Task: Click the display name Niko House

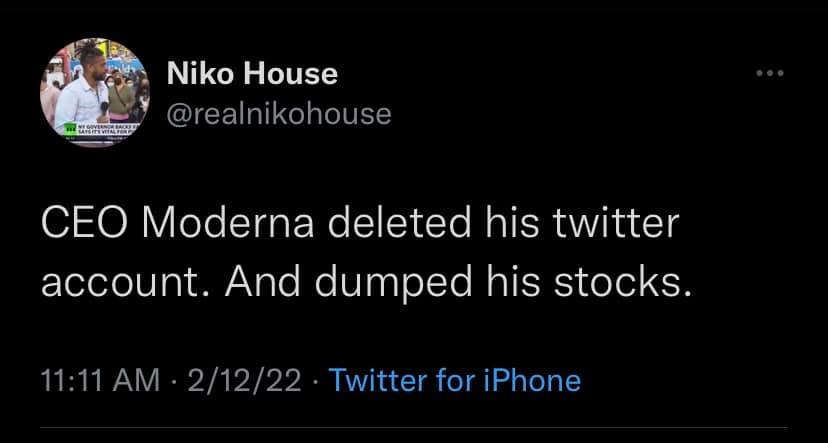Action: pyautogui.click(x=250, y=73)
